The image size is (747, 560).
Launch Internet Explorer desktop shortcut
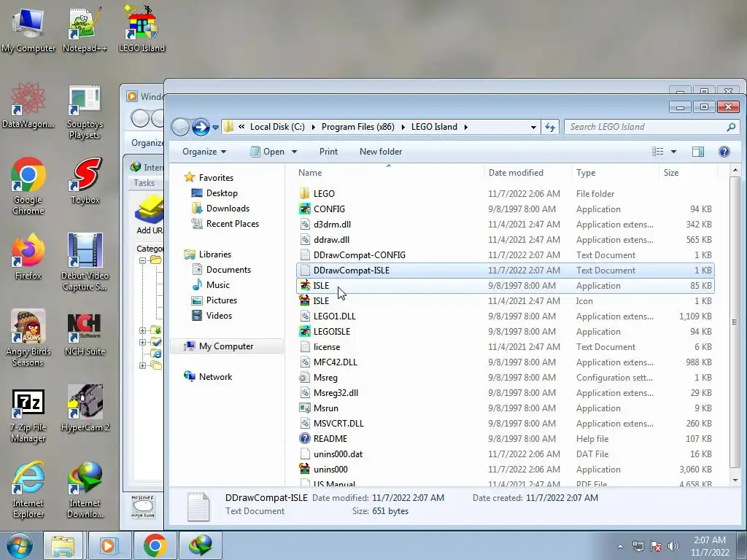tap(28, 491)
